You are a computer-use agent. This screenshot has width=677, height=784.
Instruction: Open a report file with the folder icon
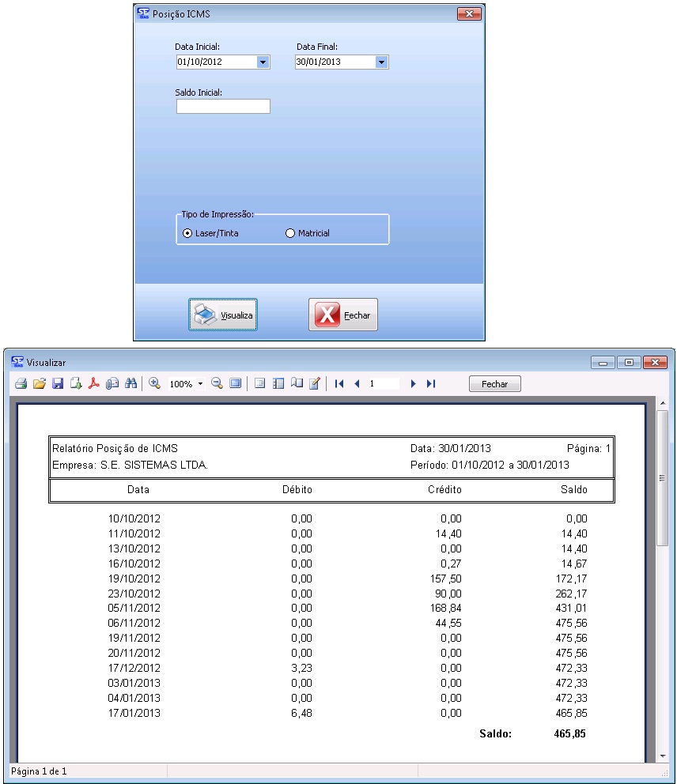pos(40,383)
